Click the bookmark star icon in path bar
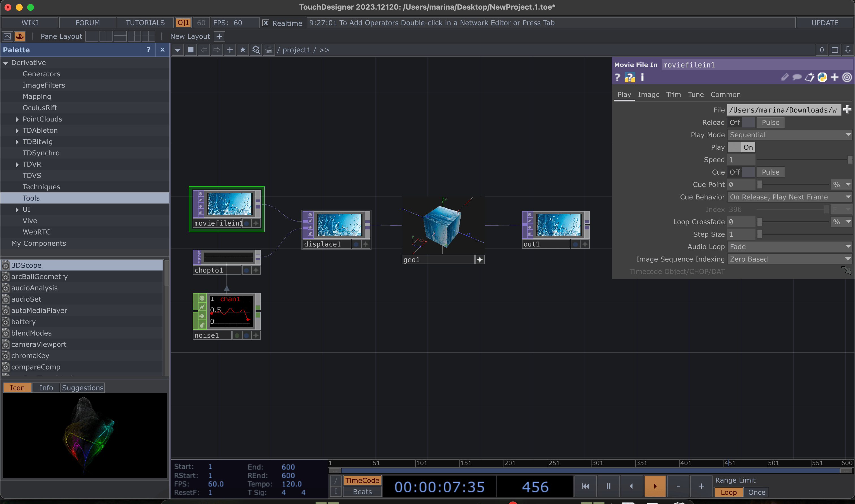The height and width of the screenshot is (504, 855). coord(243,50)
